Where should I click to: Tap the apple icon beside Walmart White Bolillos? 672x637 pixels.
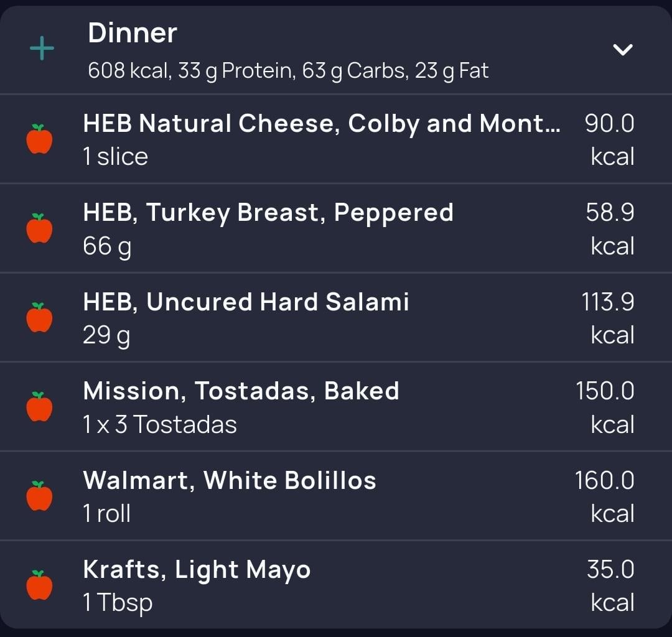[39, 496]
